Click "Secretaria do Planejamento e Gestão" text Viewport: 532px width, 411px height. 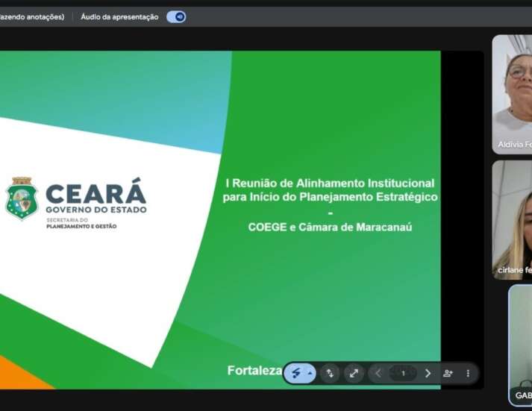(81, 223)
